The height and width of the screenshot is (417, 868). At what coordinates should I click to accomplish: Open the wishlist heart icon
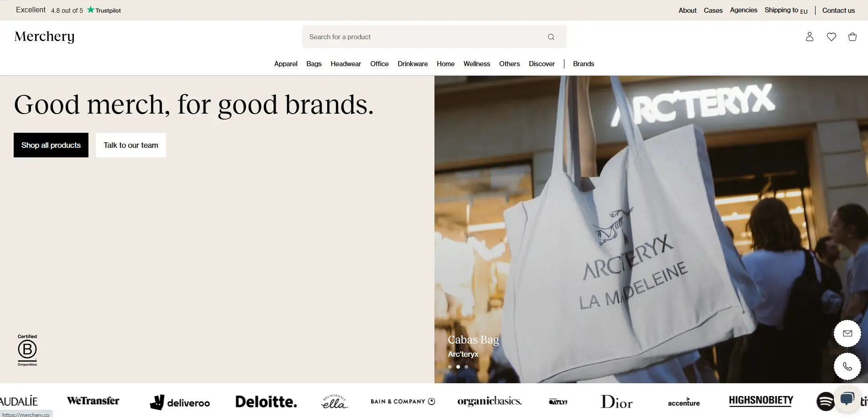[x=832, y=37]
